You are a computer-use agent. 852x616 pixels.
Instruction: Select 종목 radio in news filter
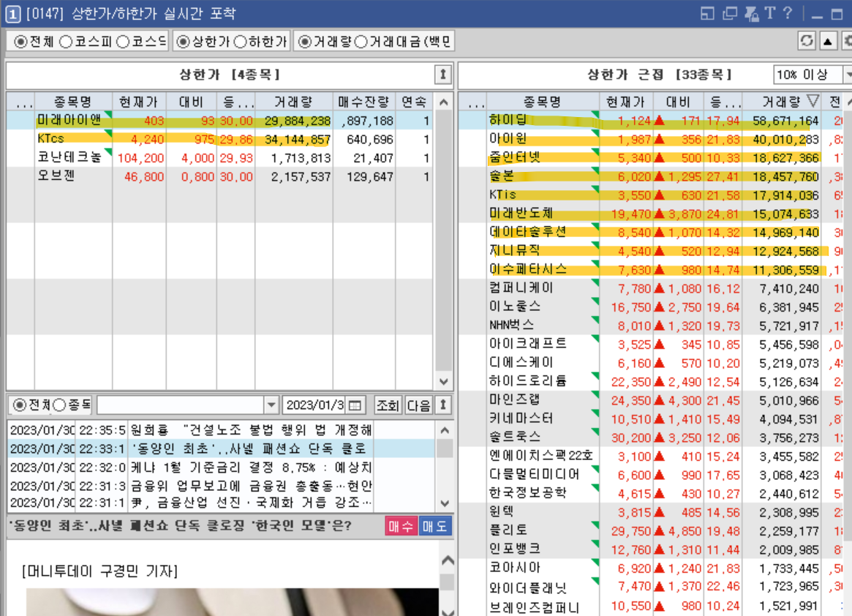[x=59, y=405]
